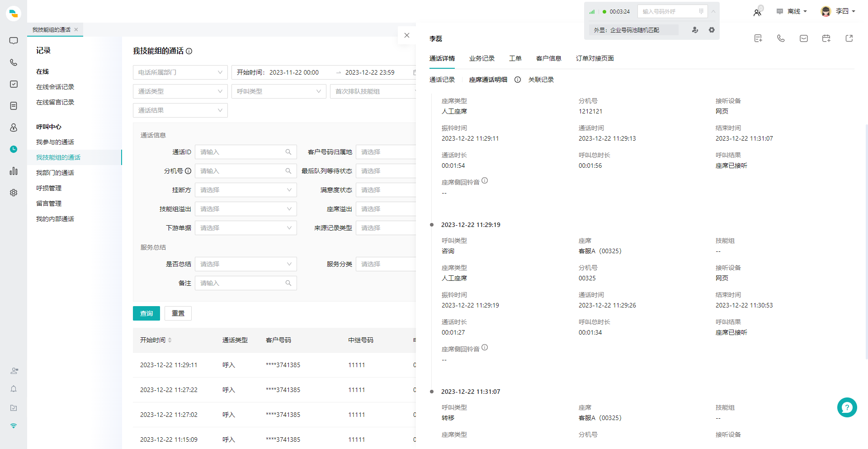Image resolution: width=868 pixels, height=449 pixels.
Task: Close the 我技能组的通话 tab
Action: 76,29
